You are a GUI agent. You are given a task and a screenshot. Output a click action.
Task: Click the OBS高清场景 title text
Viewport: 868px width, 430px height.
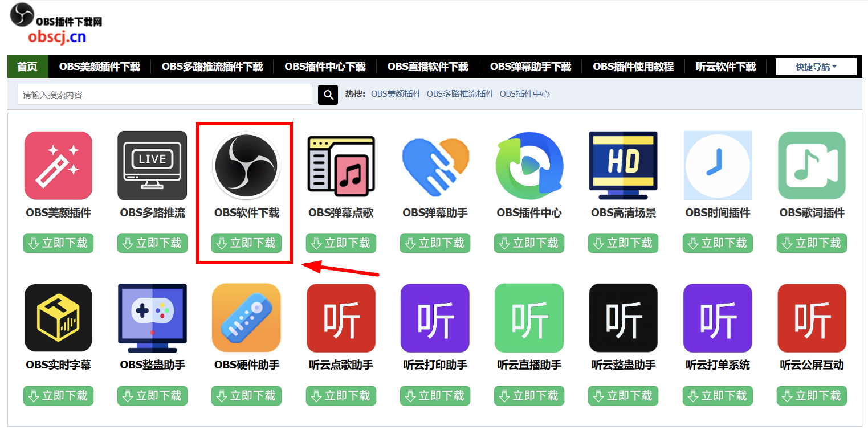click(623, 213)
